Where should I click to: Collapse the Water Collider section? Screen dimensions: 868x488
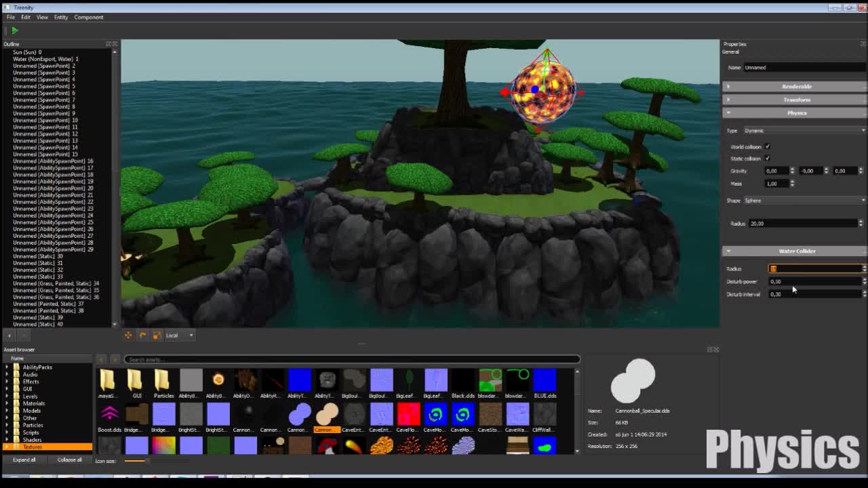click(795, 251)
